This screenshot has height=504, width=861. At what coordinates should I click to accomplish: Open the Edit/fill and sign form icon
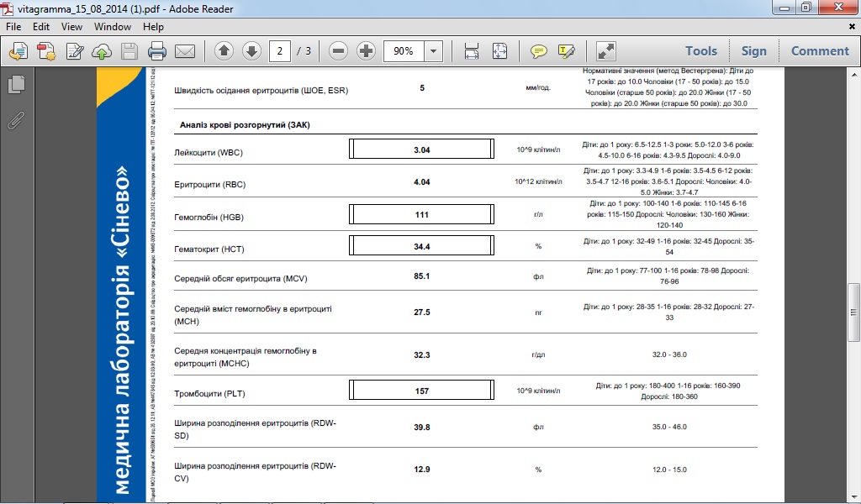click(74, 51)
